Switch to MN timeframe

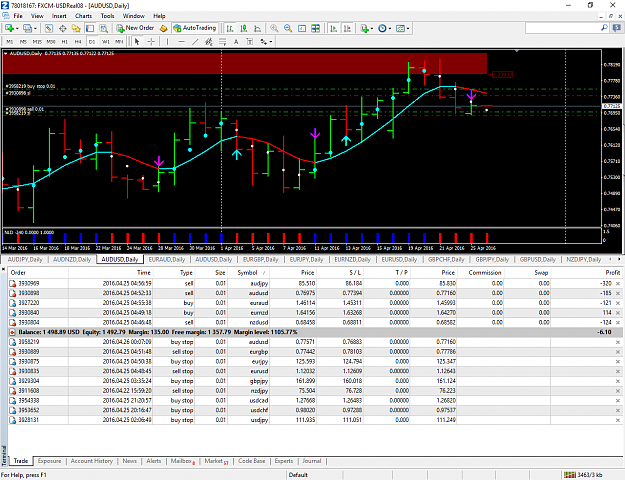[119, 41]
